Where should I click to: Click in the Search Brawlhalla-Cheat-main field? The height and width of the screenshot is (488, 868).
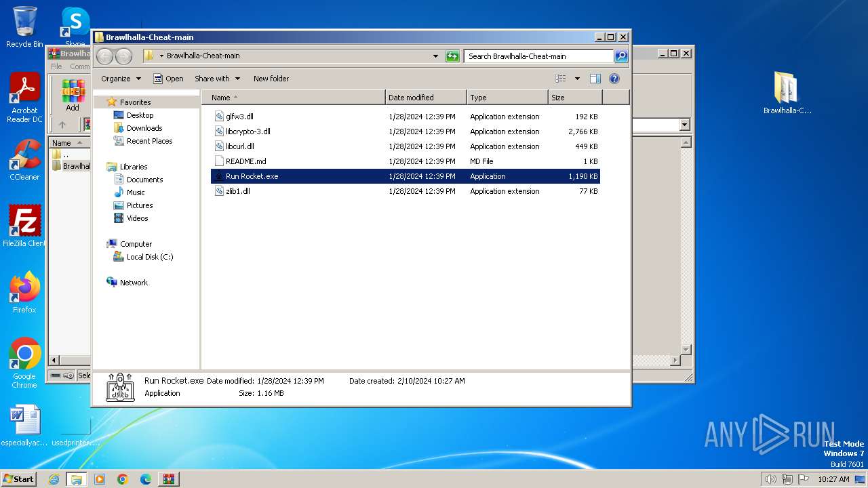tap(538, 56)
